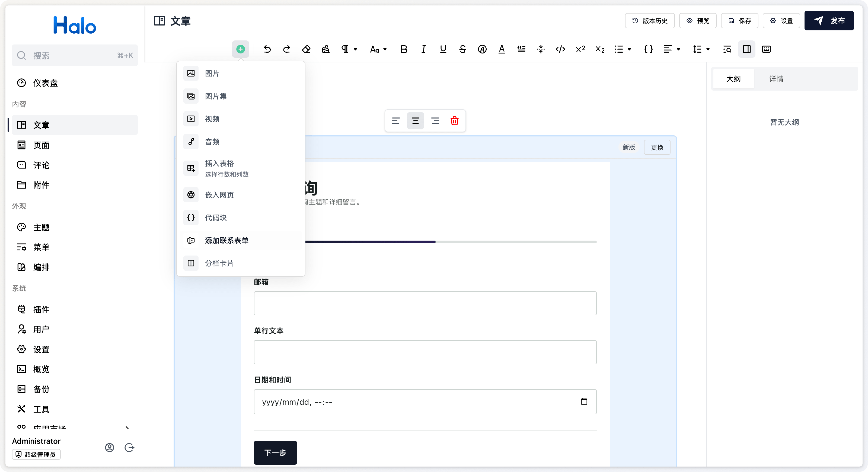The width and height of the screenshot is (868, 472).
Task: Click the keyboard icon in toolbar
Action: tap(766, 49)
